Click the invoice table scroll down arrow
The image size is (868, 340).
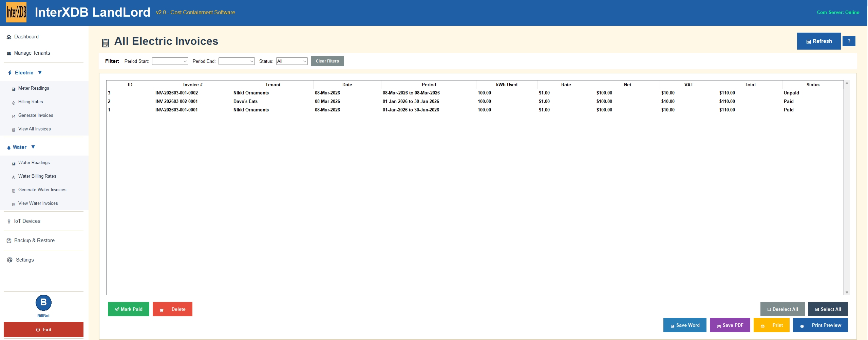click(x=847, y=292)
